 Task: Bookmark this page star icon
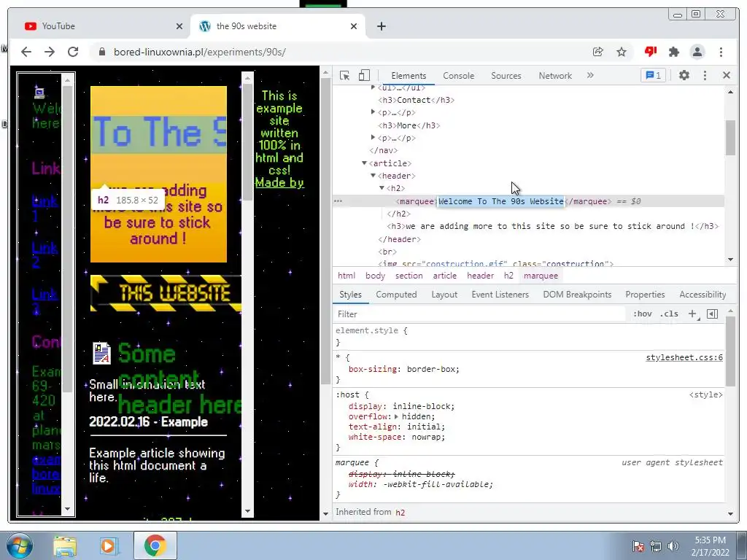pyautogui.click(x=622, y=52)
